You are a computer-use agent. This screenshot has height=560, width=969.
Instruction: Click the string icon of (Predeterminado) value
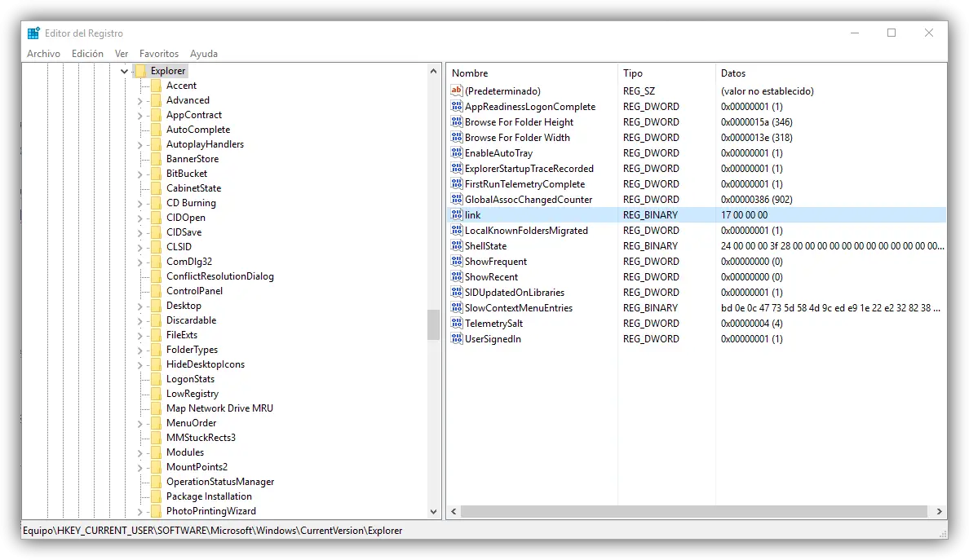point(457,90)
